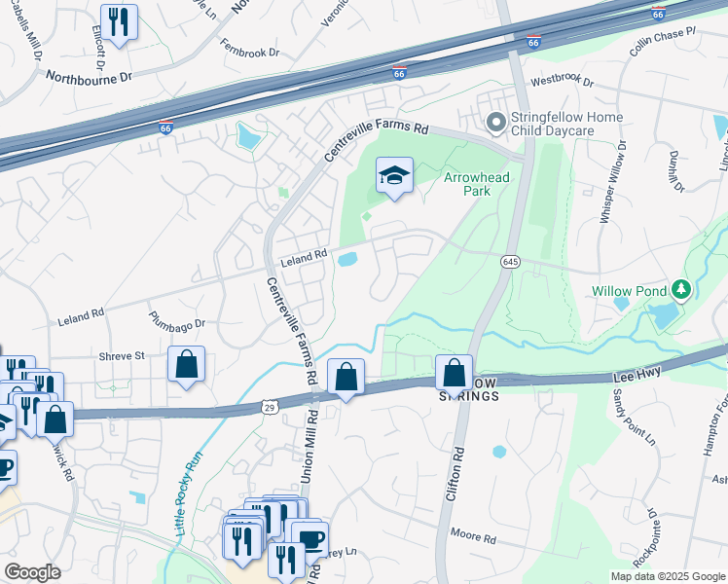Click the US 29 highway shield
Image resolution: width=728 pixels, height=584 pixels.
pos(271,408)
